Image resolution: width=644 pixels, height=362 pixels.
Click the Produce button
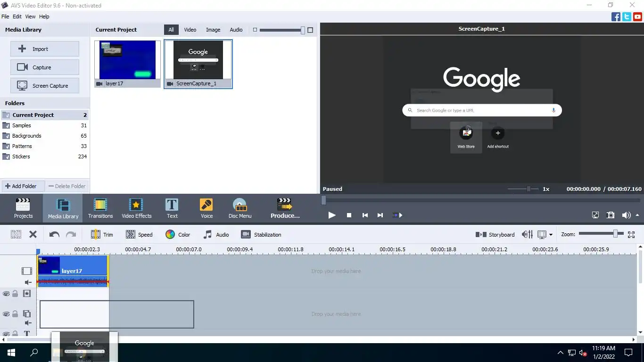(x=285, y=208)
